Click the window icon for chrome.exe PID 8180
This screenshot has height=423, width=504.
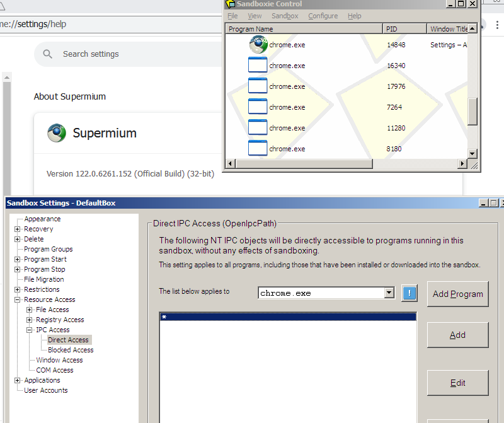258,148
